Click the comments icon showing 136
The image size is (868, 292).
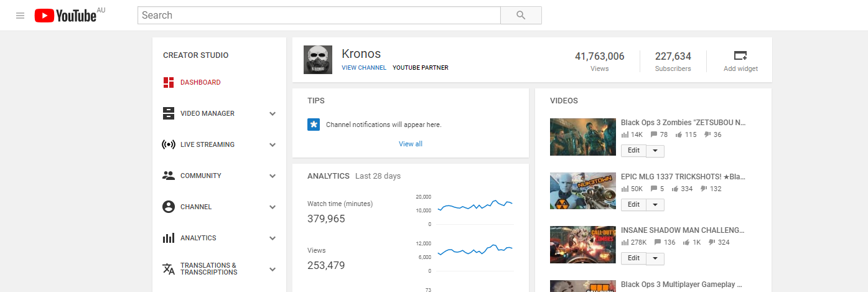[x=658, y=242]
